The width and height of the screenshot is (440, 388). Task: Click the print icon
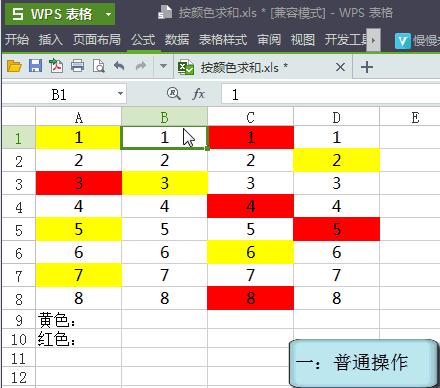click(77, 66)
